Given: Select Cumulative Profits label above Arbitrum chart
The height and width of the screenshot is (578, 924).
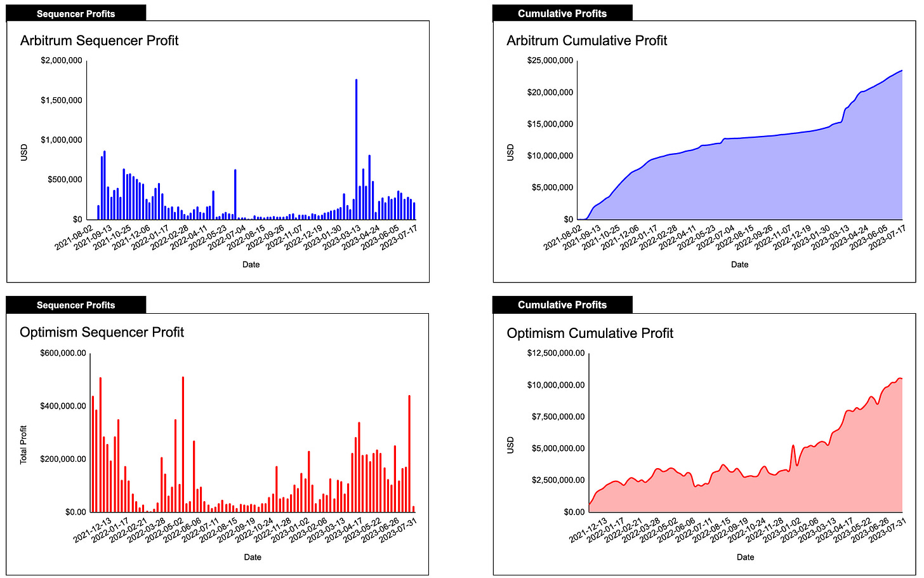Looking at the screenshot, I should tap(562, 13).
